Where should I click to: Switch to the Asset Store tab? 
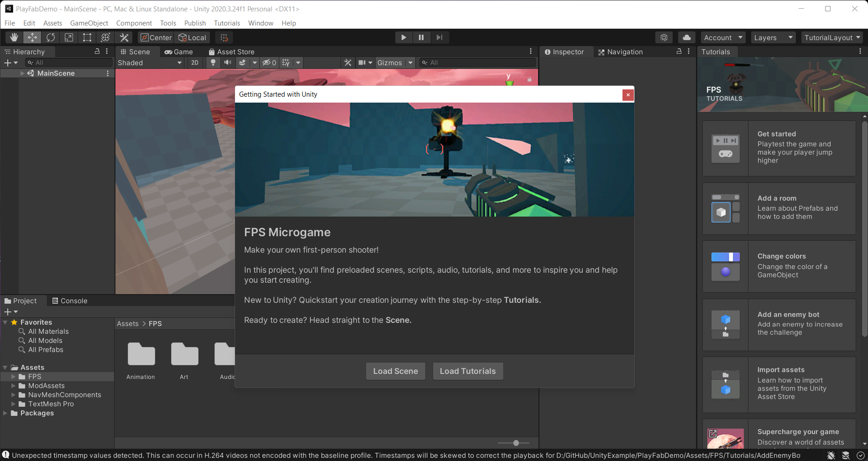(231, 52)
